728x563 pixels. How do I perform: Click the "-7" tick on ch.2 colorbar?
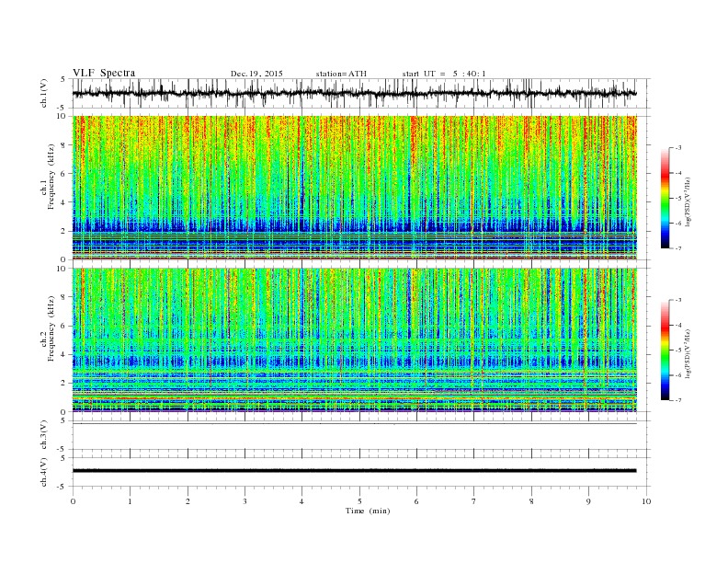[x=678, y=400]
